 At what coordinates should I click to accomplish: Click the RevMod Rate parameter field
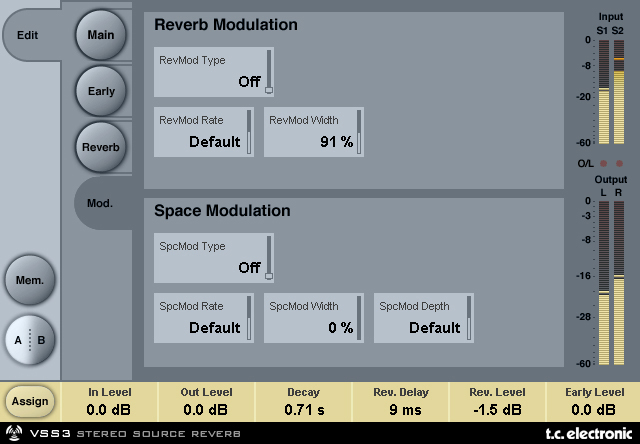(x=203, y=132)
